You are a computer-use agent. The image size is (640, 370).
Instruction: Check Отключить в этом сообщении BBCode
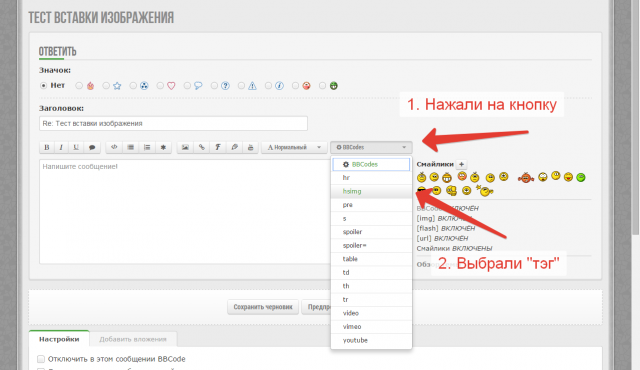(41, 359)
